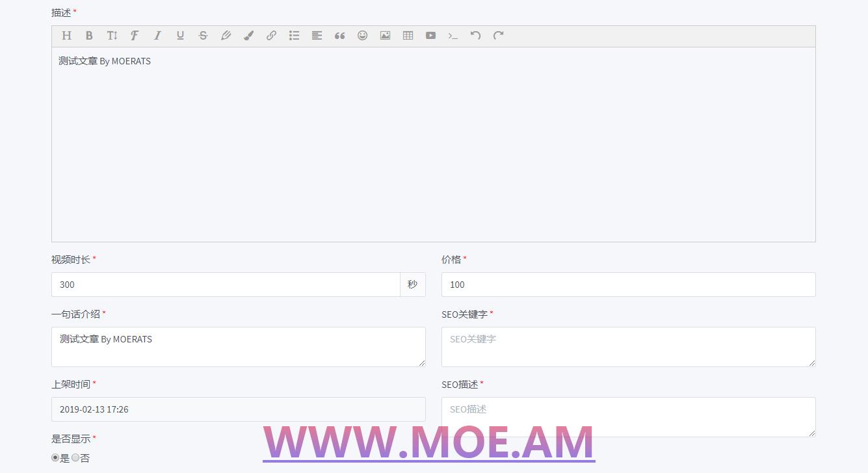The width and height of the screenshot is (868, 473).
Task: Select the 是 radio for 是否显示
Action: 55,457
